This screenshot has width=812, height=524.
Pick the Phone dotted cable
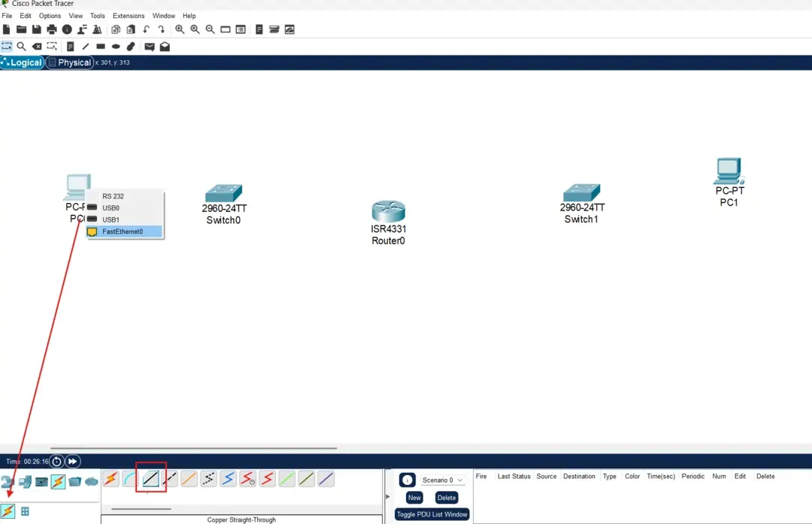(x=209, y=479)
